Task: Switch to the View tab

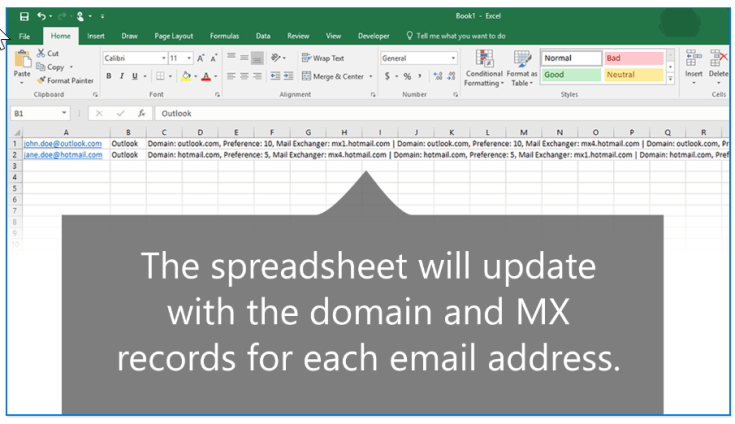Action: [x=333, y=36]
